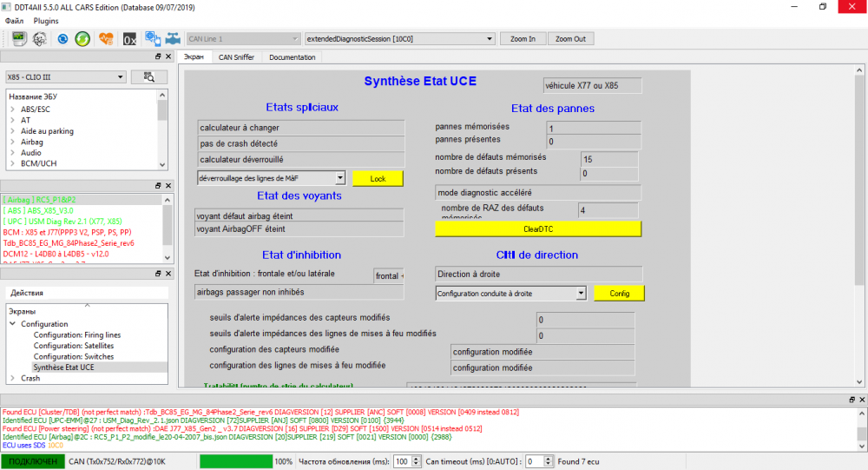Click the yellow Lock button
Image resolution: width=868 pixels, height=470 pixels.
378,178
